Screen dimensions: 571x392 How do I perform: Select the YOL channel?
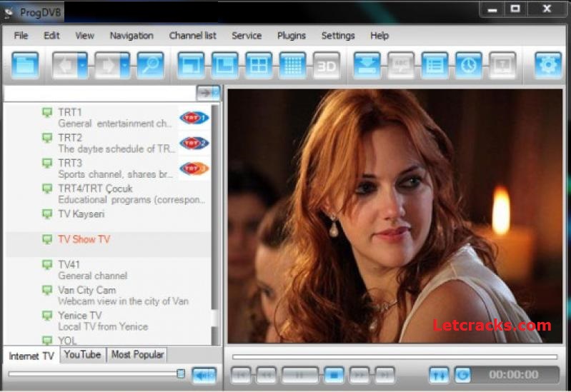(107, 340)
